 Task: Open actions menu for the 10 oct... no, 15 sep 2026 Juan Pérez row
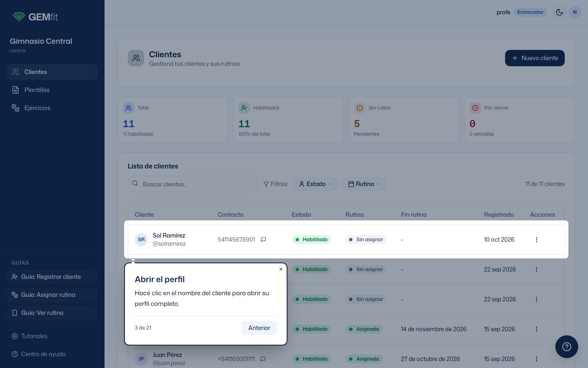click(x=537, y=359)
